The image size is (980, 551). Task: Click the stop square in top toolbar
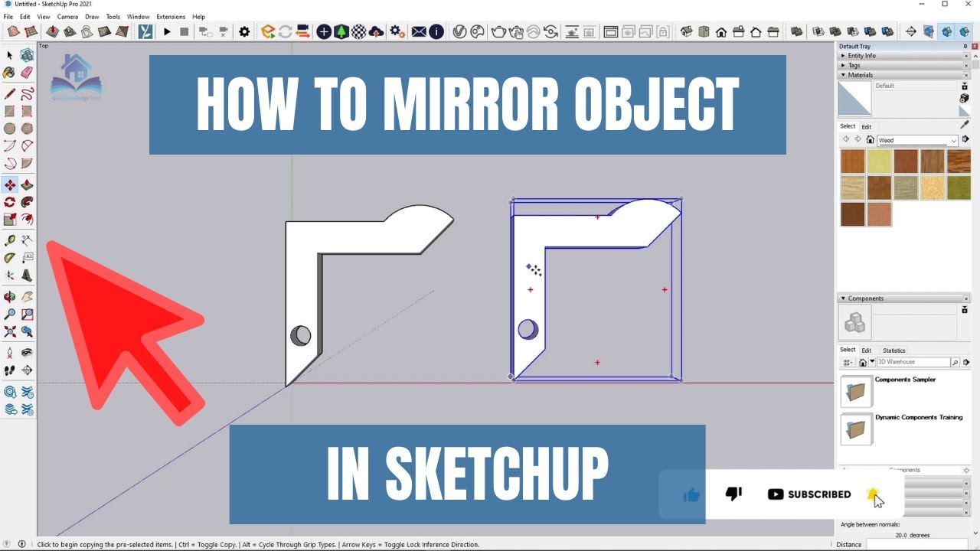[x=185, y=31]
